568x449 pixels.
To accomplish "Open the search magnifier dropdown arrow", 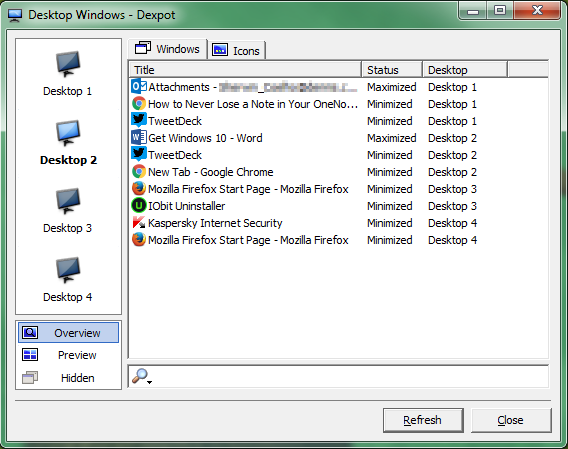I will tap(150, 382).
